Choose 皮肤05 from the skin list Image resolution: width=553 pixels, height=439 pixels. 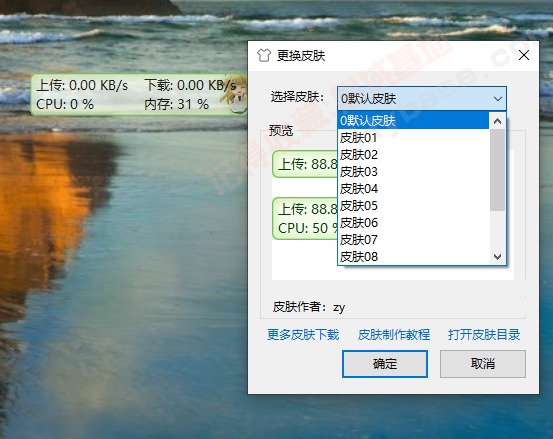click(413, 205)
